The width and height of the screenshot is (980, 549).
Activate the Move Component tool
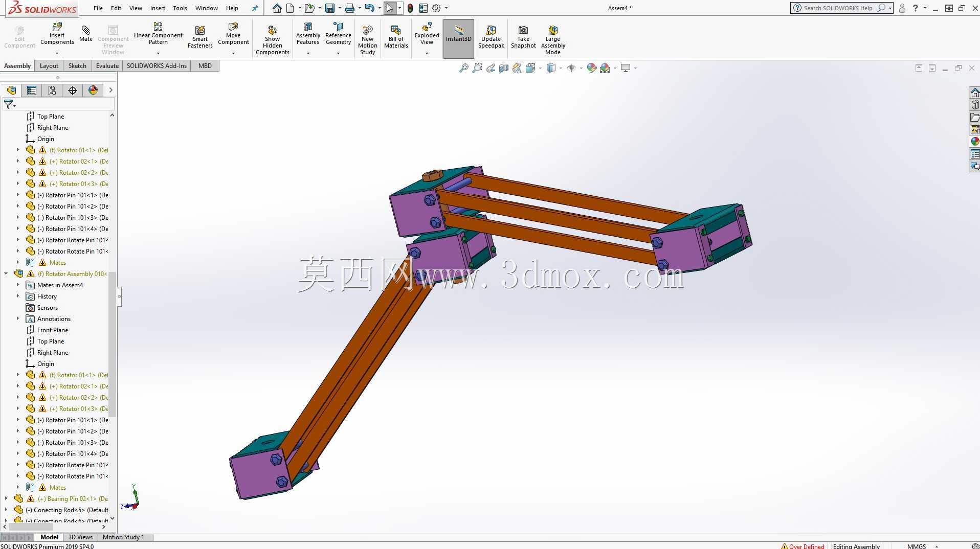[233, 34]
